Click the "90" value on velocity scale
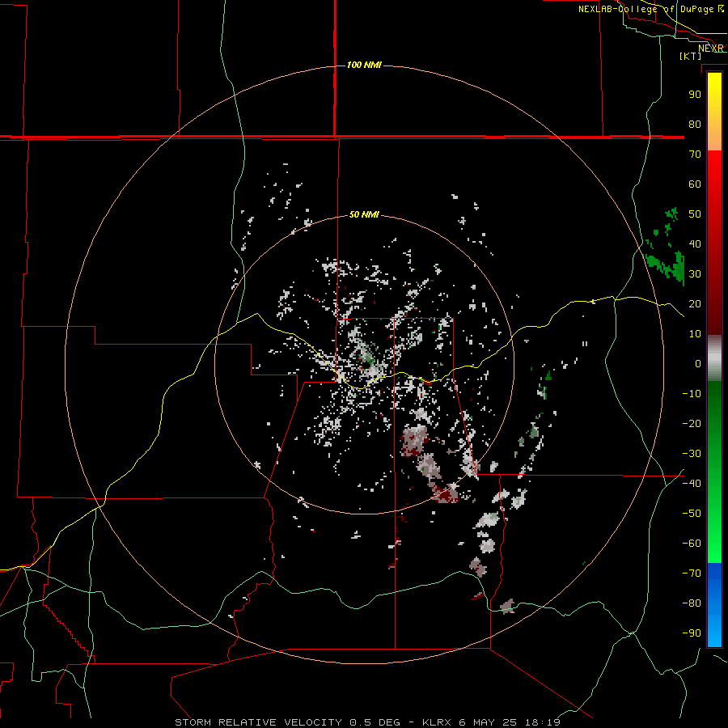728x728 pixels. [695, 95]
